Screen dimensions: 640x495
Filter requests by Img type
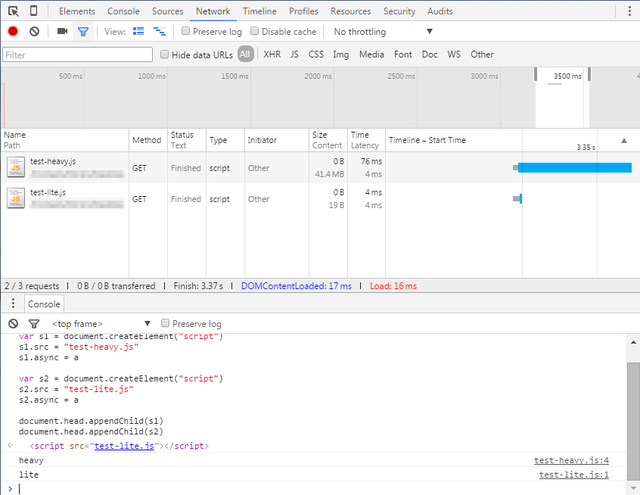[341, 54]
